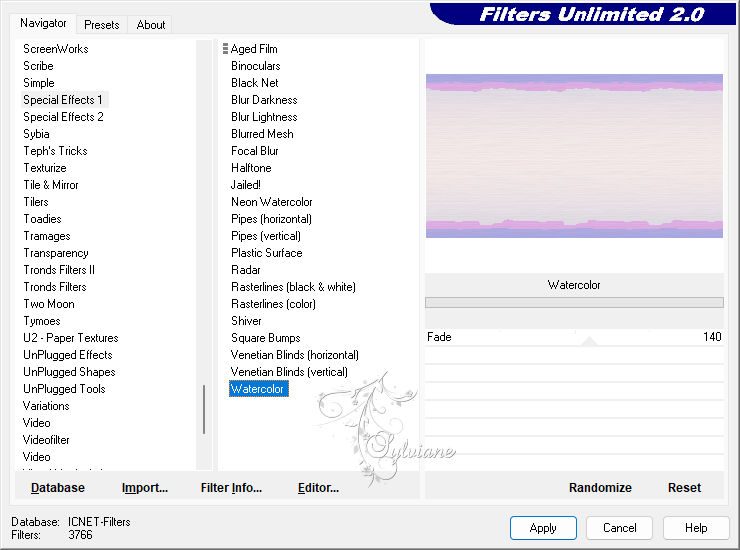Open the About tab
The height and width of the screenshot is (550, 740).
click(x=151, y=25)
